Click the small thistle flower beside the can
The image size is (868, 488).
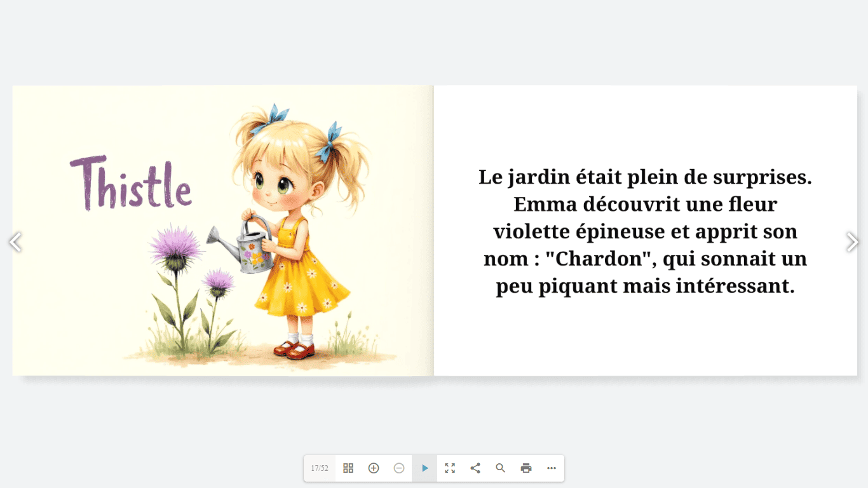[219, 281]
